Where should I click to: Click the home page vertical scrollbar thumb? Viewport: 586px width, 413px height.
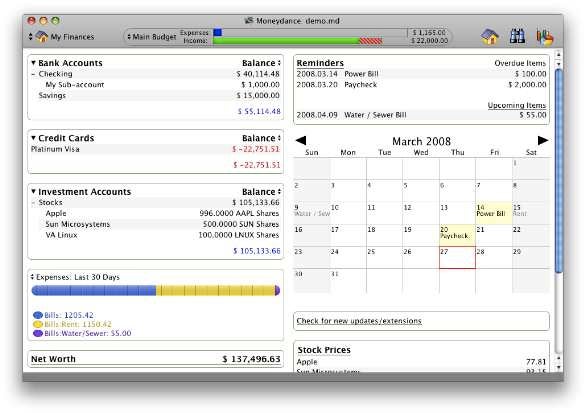point(559,170)
